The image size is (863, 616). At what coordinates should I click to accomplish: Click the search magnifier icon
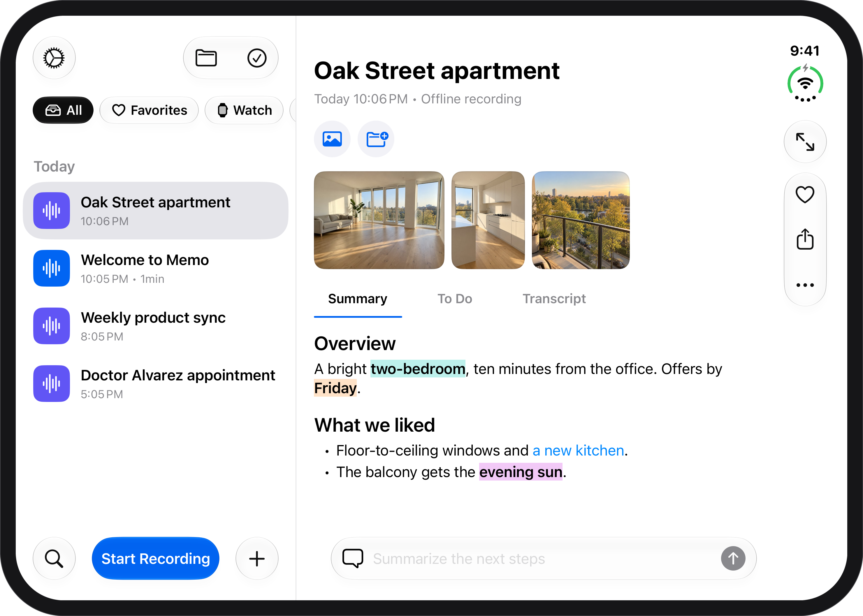coord(54,558)
